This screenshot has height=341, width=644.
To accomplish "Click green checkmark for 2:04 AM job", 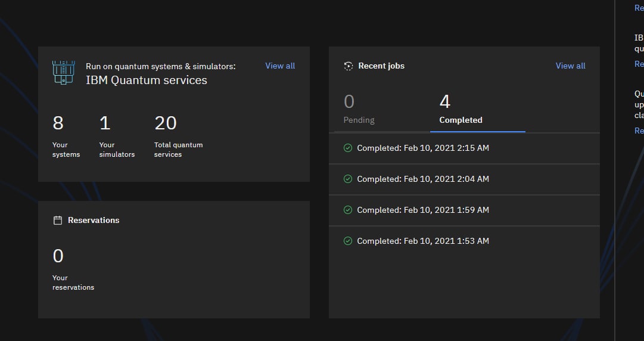I will (348, 179).
